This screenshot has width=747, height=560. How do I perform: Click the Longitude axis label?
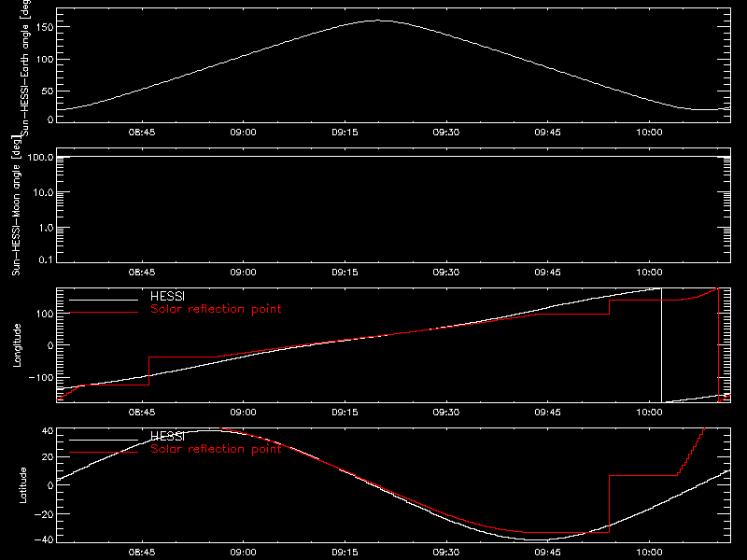click(x=17, y=345)
